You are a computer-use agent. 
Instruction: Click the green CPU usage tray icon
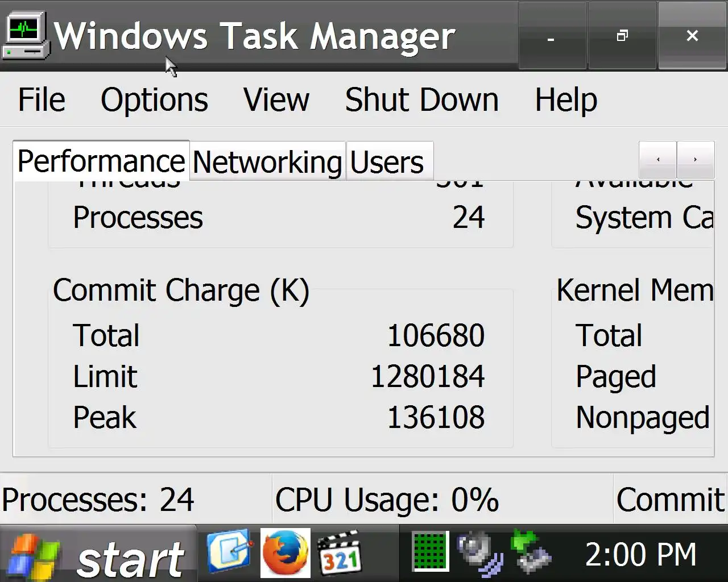(x=431, y=551)
